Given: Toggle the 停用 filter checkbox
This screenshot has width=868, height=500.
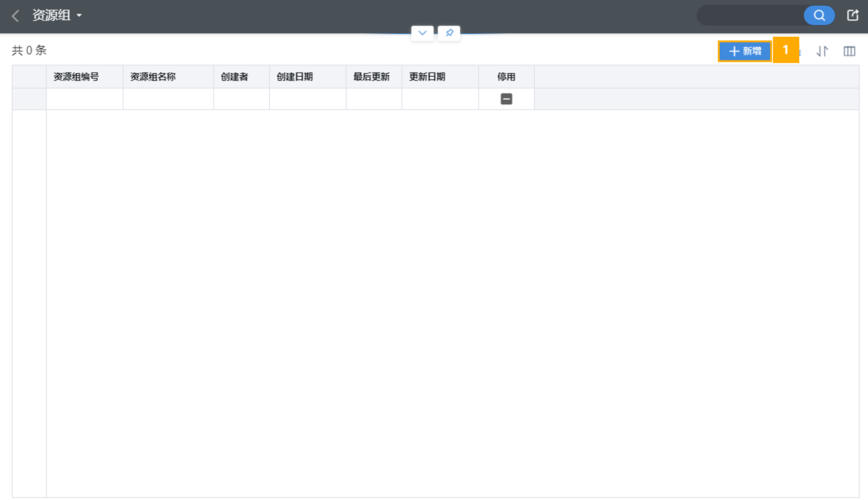Looking at the screenshot, I should click(506, 99).
